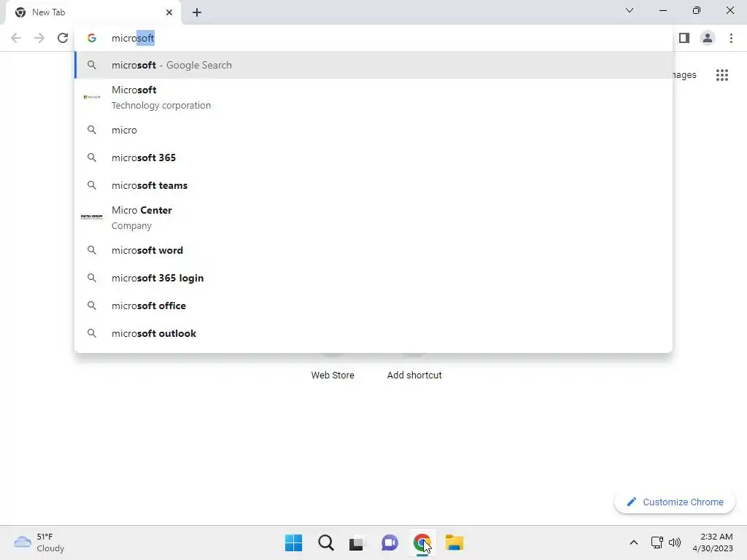
Task: Pick the 'micro' suggestion
Action: pos(373,130)
